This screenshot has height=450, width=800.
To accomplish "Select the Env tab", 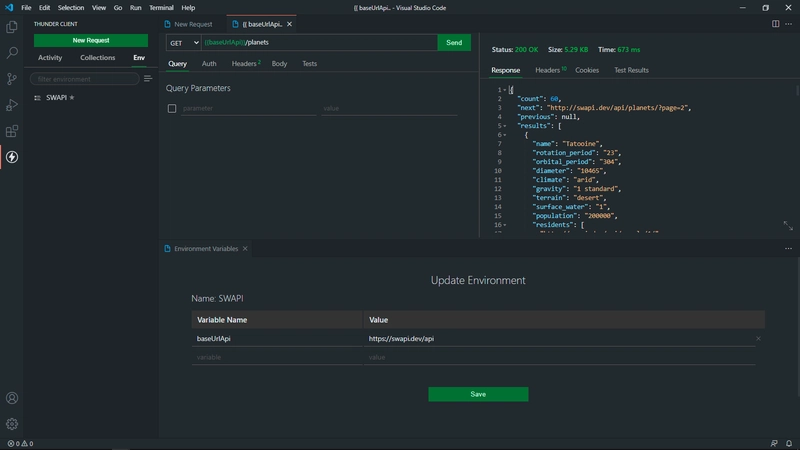I will tap(139, 58).
